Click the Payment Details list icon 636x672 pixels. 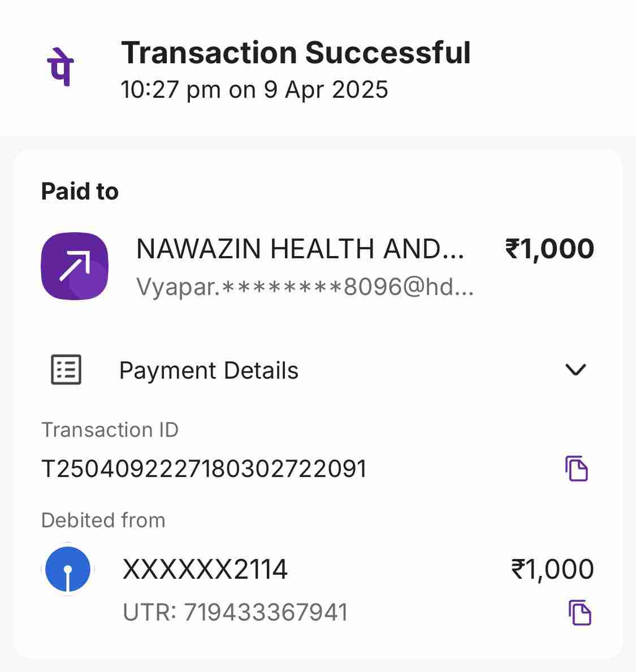66,370
